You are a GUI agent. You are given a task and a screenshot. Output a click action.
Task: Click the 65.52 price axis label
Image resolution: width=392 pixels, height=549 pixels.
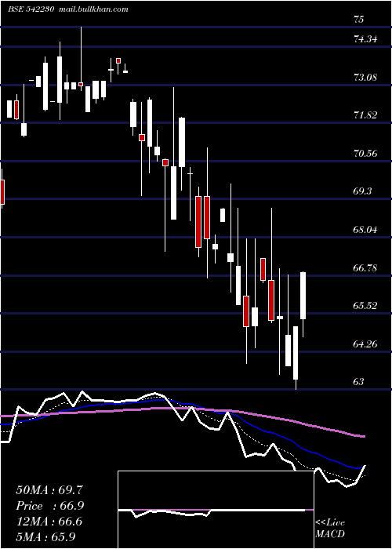coord(366,306)
